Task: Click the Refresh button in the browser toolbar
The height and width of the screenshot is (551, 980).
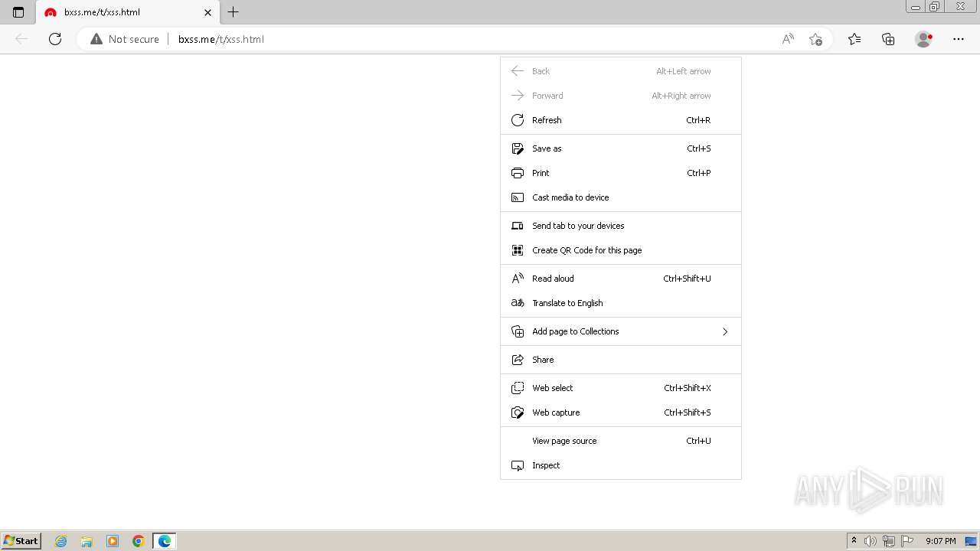Action: [55, 39]
